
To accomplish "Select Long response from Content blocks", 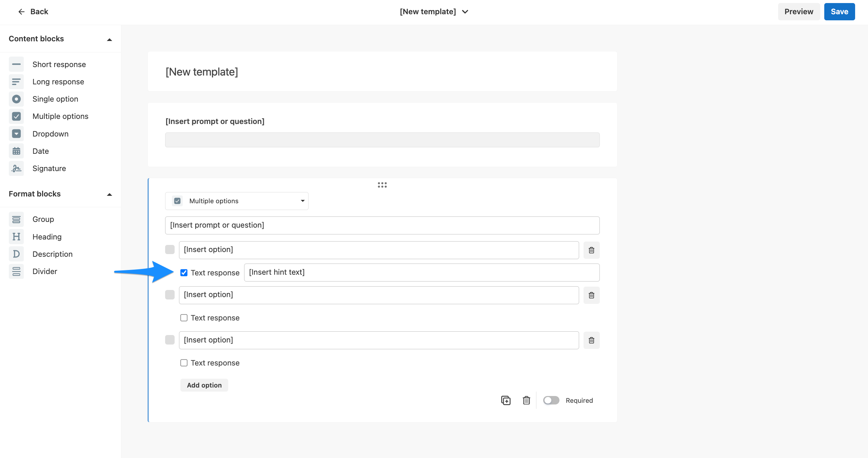I will tap(58, 82).
